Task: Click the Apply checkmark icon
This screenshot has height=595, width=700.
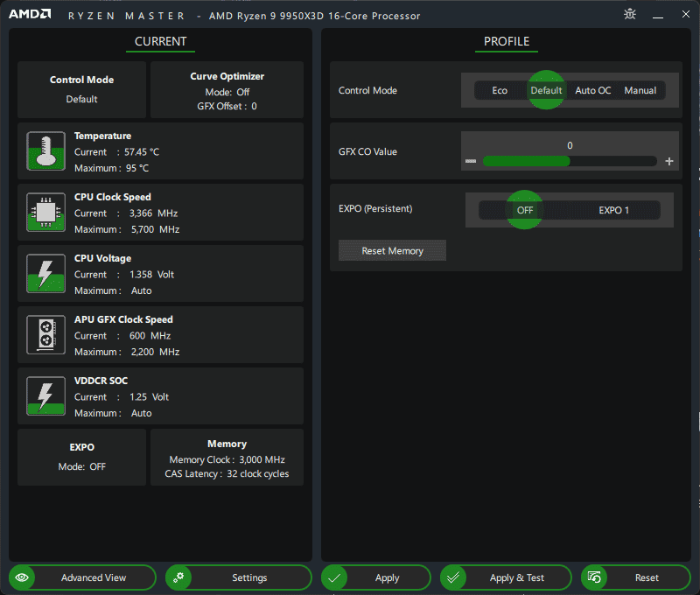Action: pyautogui.click(x=334, y=577)
